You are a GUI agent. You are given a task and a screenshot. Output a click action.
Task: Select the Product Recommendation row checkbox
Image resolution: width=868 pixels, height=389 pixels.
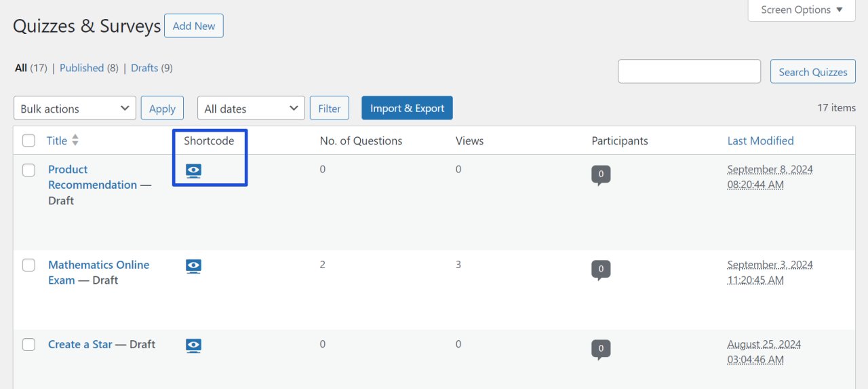pyautogui.click(x=28, y=170)
